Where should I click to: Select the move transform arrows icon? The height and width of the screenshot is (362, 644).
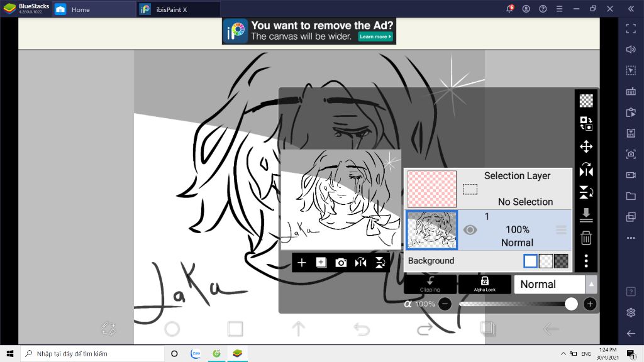[x=586, y=146]
